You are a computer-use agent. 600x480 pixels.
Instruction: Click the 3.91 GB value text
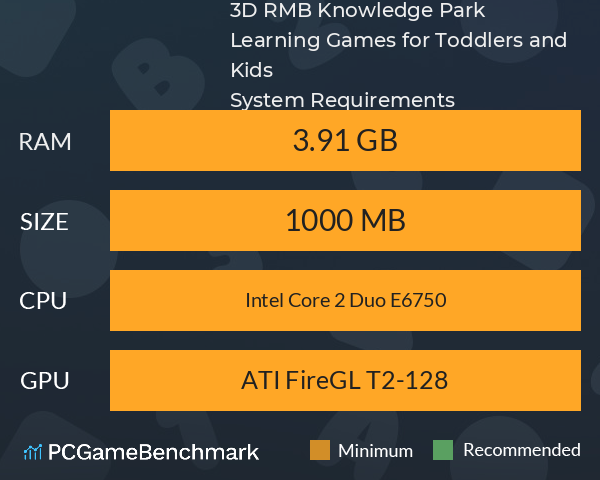[345, 140]
